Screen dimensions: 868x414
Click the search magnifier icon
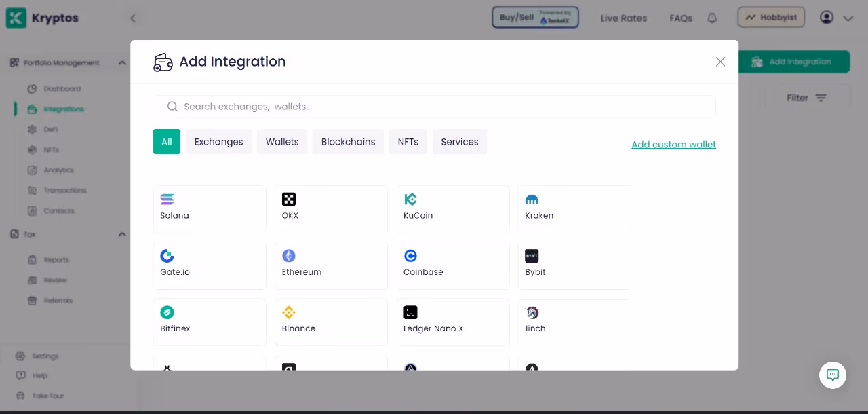point(172,107)
